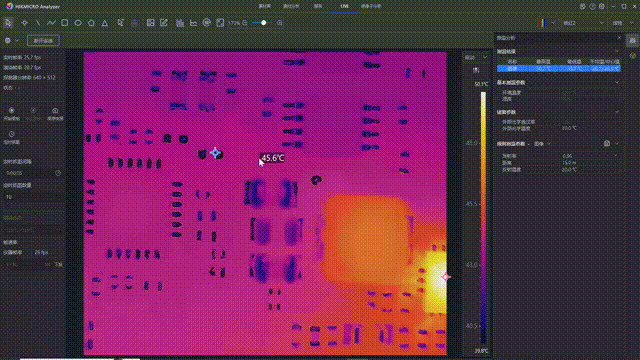Collapse the measurement results section
Viewport: 640px width, 360px height.
point(616,51)
